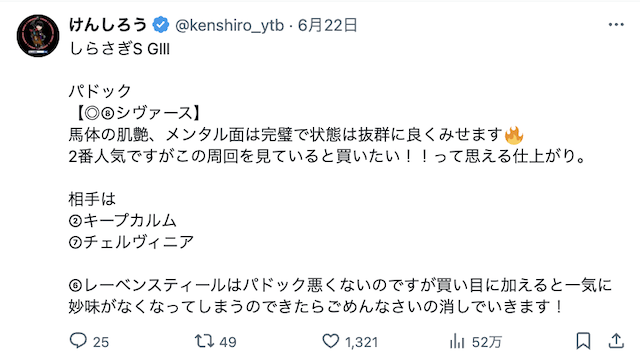
Task: Open the けんしろう profile avatar
Action: pyautogui.click(x=38, y=36)
